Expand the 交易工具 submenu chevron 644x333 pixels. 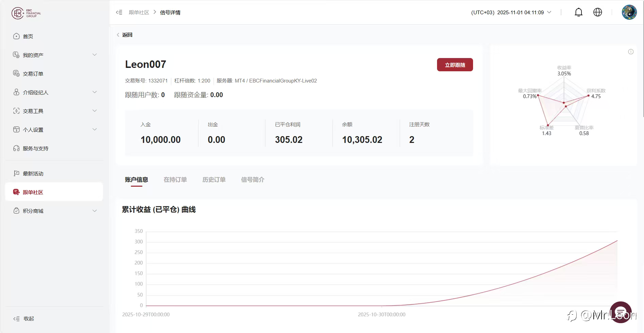pos(95,111)
